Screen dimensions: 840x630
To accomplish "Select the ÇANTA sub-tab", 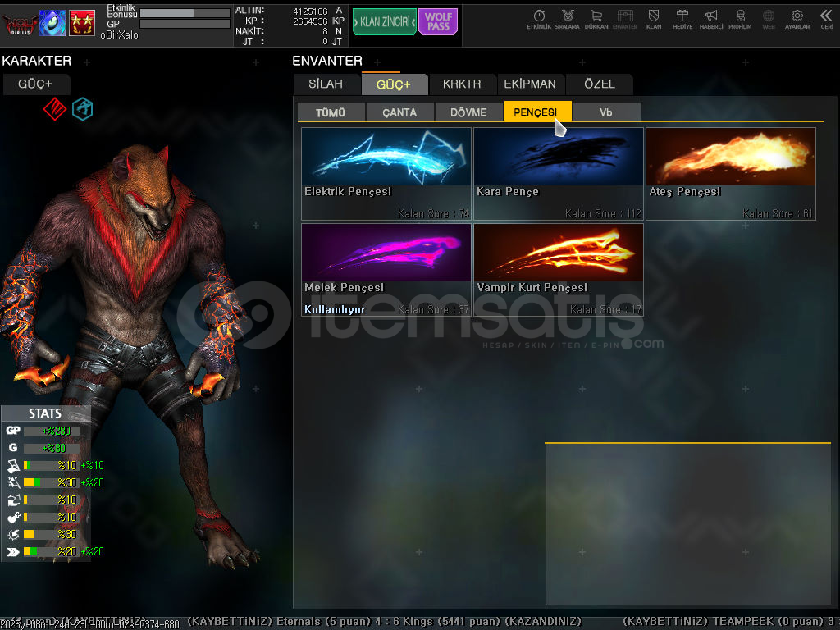I will tap(399, 112).
